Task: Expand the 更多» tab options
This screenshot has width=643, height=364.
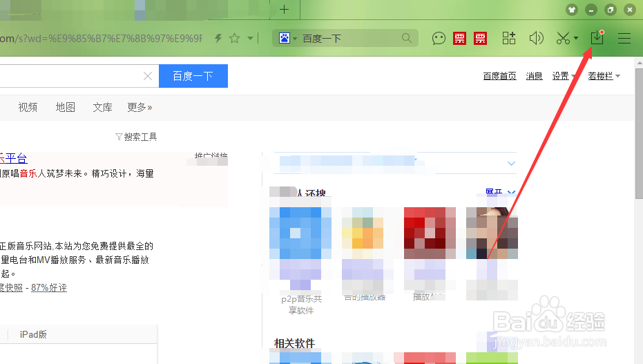Action: tap(140, 107)
